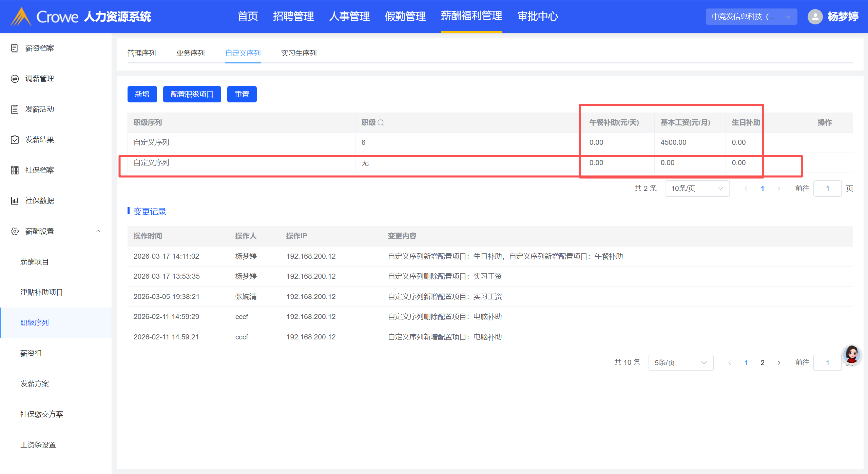Click the 配置职级项目 button
868x474 pixels.
tap(192, 94)
